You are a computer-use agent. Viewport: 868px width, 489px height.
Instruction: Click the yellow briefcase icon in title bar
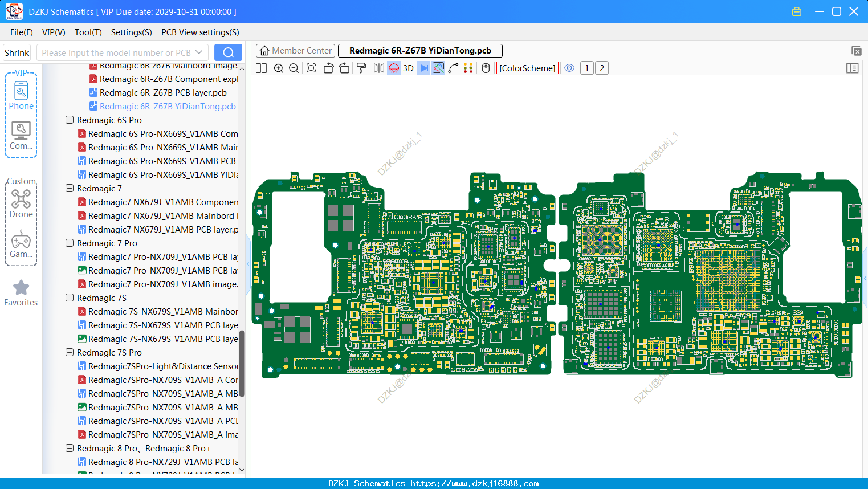tap(797, 11)
